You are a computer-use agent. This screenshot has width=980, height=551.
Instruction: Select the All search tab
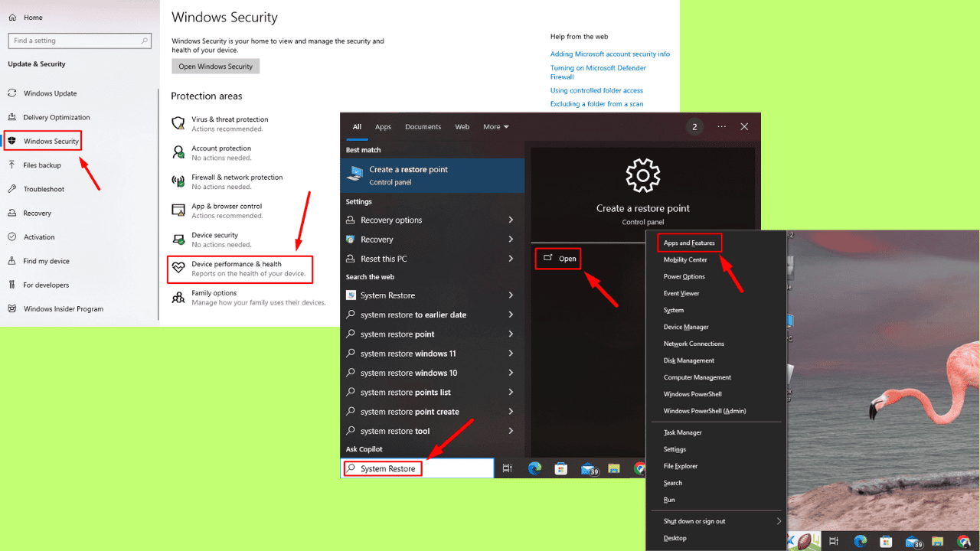357,127
